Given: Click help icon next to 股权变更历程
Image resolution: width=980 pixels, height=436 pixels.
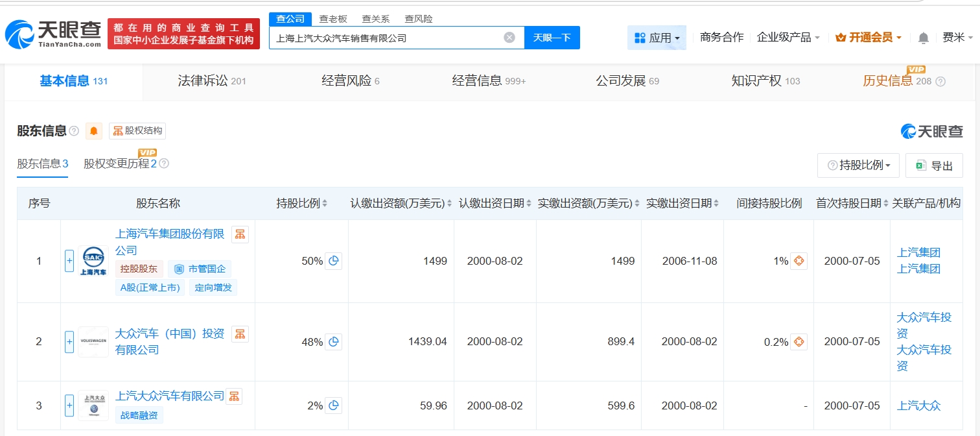Looking at the screenshot, I should point(164,163).
